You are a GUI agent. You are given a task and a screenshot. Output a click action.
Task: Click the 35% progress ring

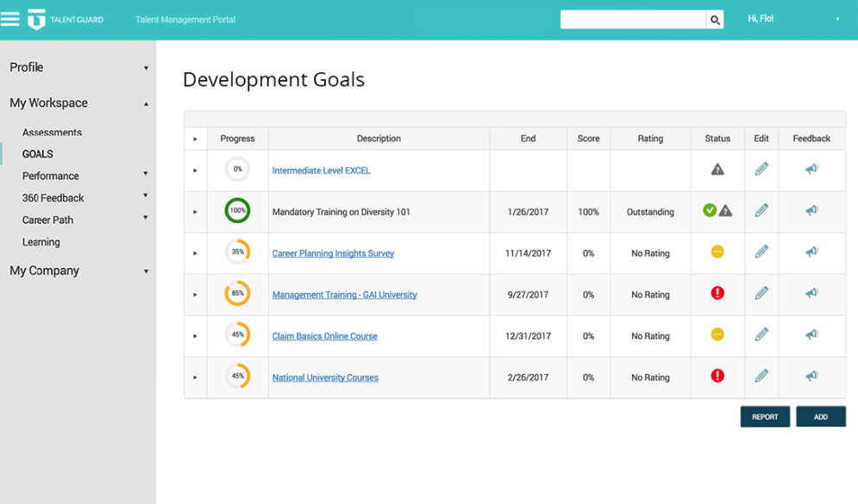[x=237, y=252]
